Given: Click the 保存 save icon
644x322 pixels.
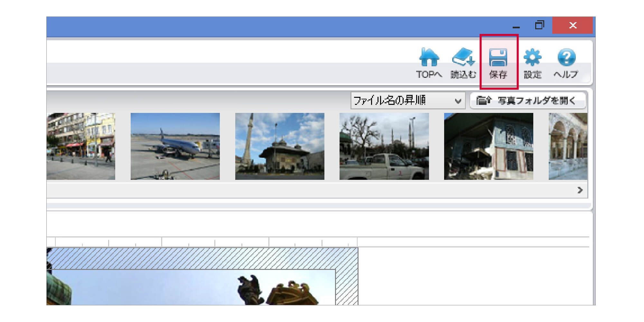Looking at the screenshot, I should click(x=498, y=63).
